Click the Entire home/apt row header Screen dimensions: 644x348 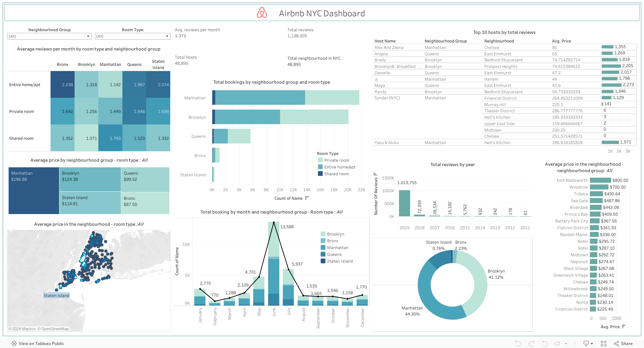coord(25,85)
